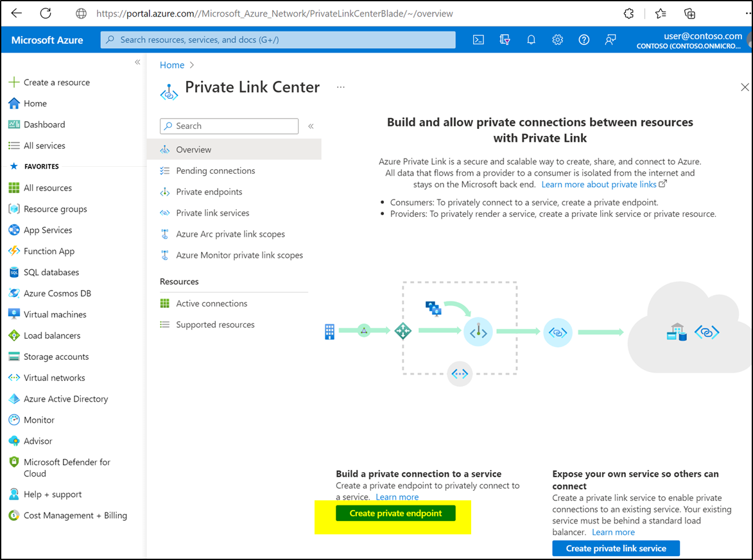Open the notifications bell

click(x=531, y=40)
